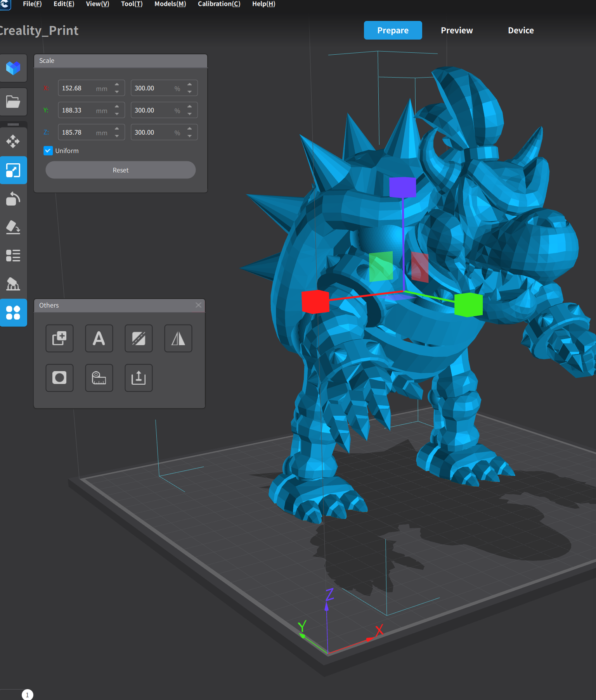Select the Move tool in the sidebar
Viewport: 596px width, 700px height.
13,141
